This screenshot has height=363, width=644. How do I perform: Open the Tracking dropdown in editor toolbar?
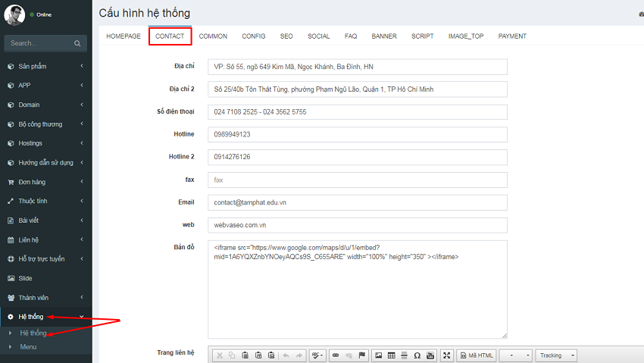(x=556, y=355)
